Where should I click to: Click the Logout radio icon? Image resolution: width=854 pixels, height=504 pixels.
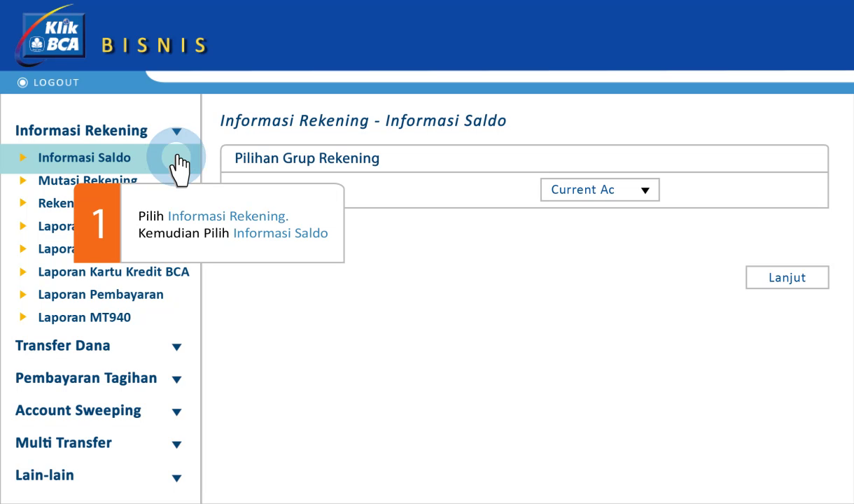tap(22, 83)
